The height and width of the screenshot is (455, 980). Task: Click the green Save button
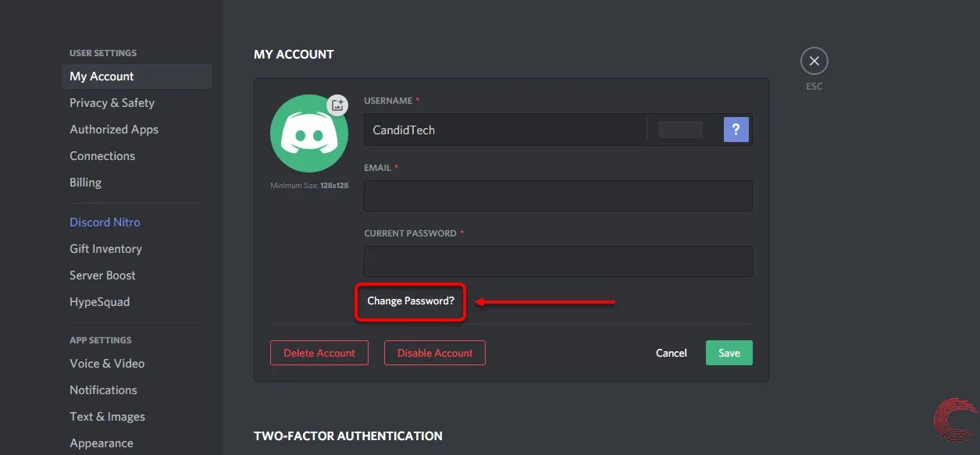click(729, 353)
